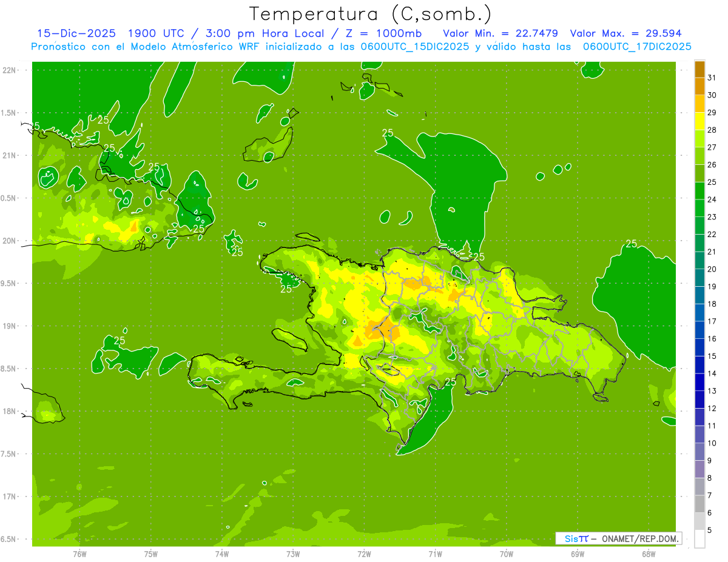Image resolution: width=728 pixels, height=562 pixels.
Task: Click the color bar label "30"
Action: 712,95
